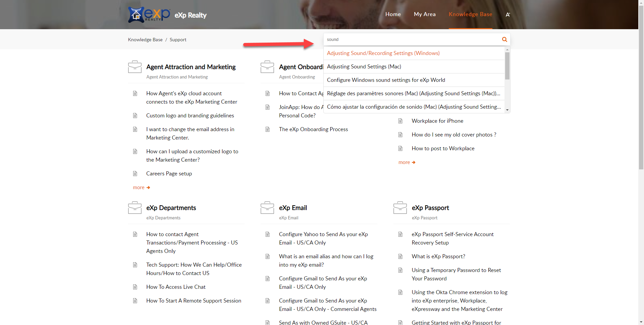Click the eXp Email folder icon
The image size is (644, 325).
[267, 208]
